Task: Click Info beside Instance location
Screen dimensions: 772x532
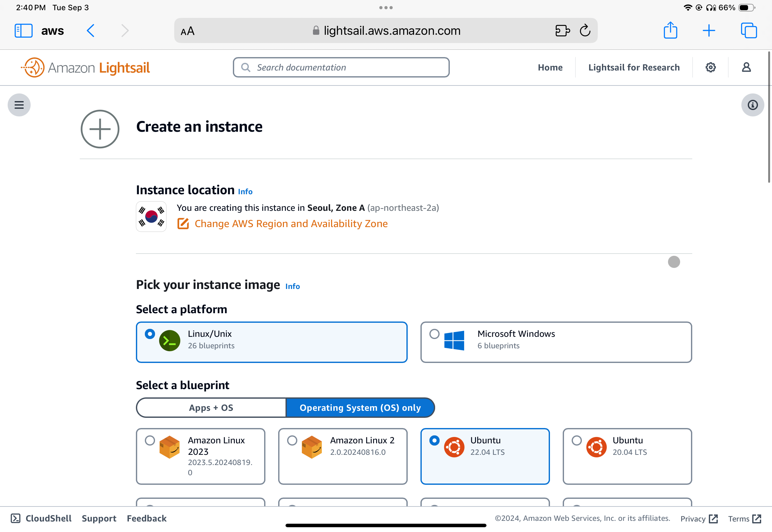Action: (245, 191)
